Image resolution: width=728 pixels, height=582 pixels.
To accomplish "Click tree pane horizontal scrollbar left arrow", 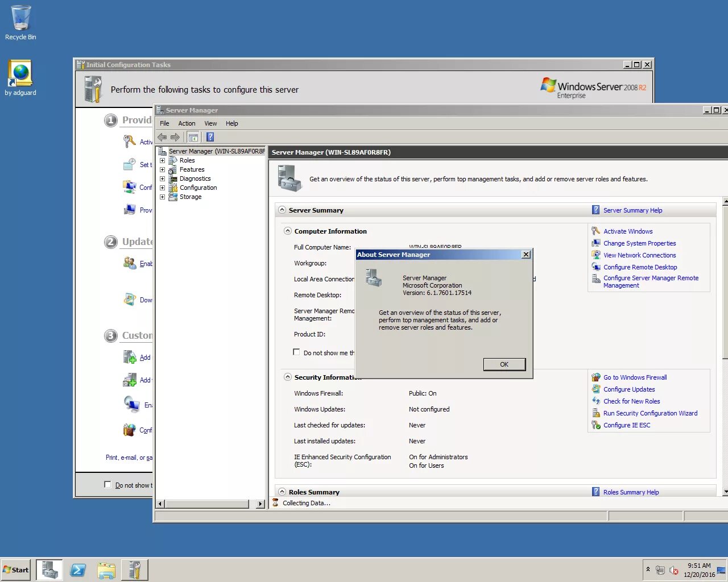I will click(x=160, y=504).
